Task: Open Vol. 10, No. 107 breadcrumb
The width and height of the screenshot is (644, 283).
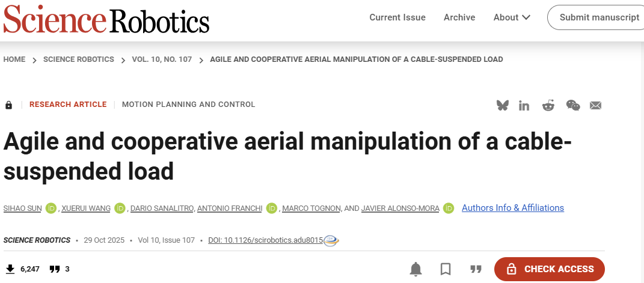Action: (162, 59)
